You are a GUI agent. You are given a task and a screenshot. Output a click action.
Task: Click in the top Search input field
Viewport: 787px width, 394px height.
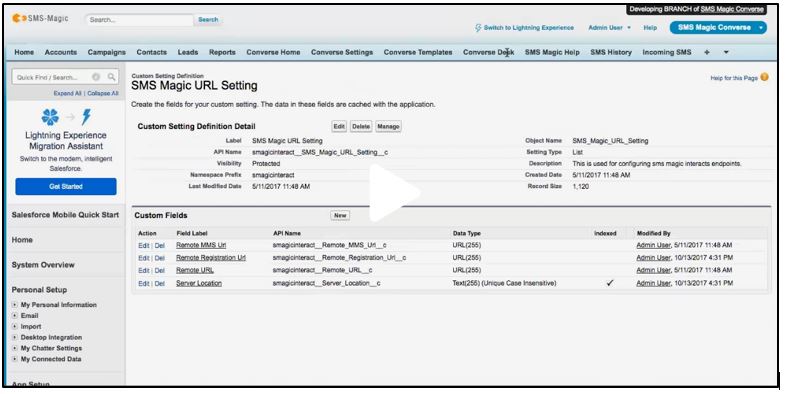coord(140,20)
